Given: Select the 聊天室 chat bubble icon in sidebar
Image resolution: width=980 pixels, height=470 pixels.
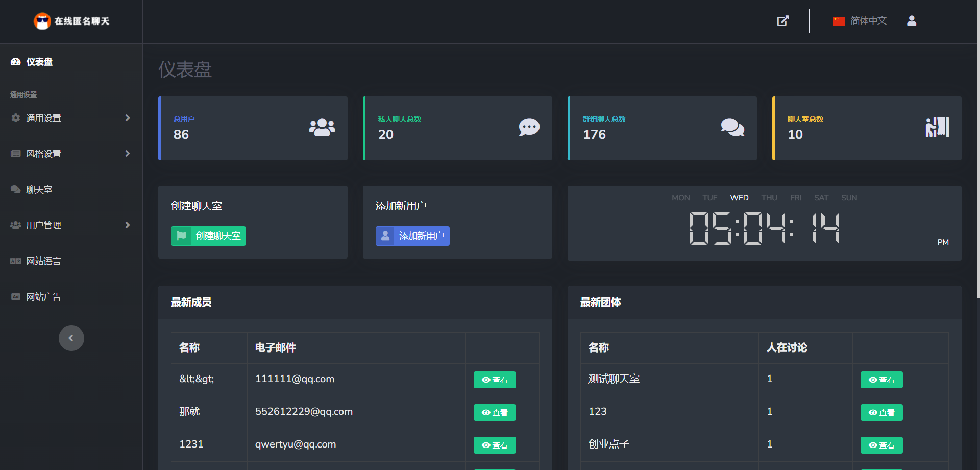Looking at the screenshot, I should coord(15,189).
